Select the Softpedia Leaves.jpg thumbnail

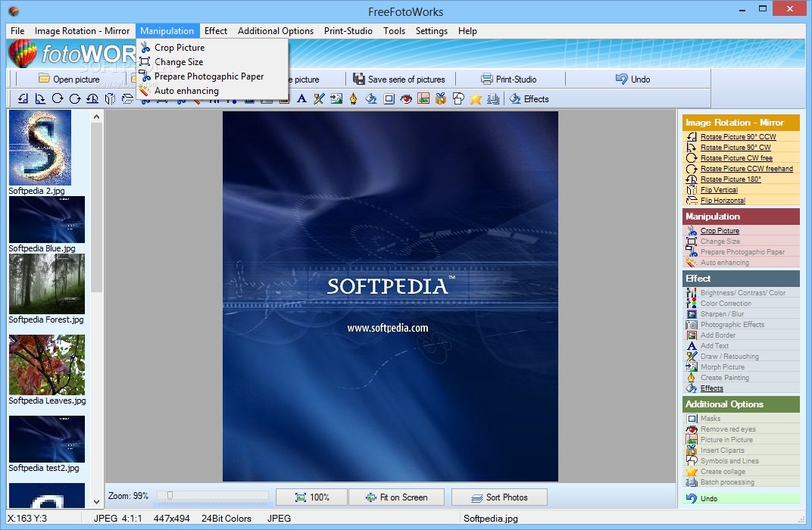[x=47, y=365]
